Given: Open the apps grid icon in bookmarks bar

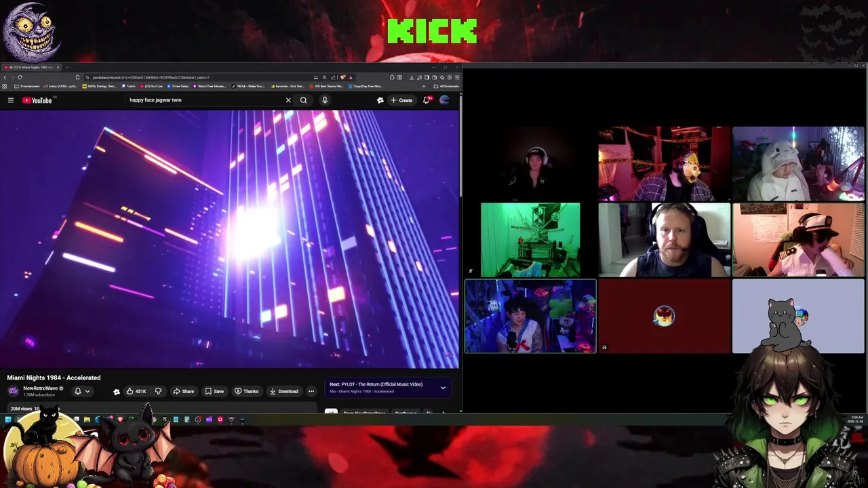Looking at the screenshot, I should click(x=5, y=86).
